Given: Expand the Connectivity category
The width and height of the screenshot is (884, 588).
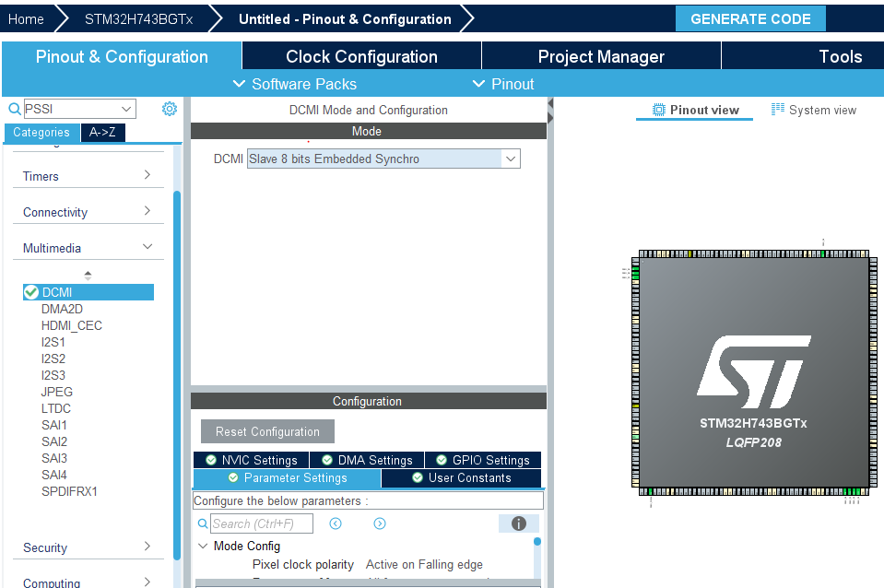Looking at the screenshot, I should [x=88, y=210].
